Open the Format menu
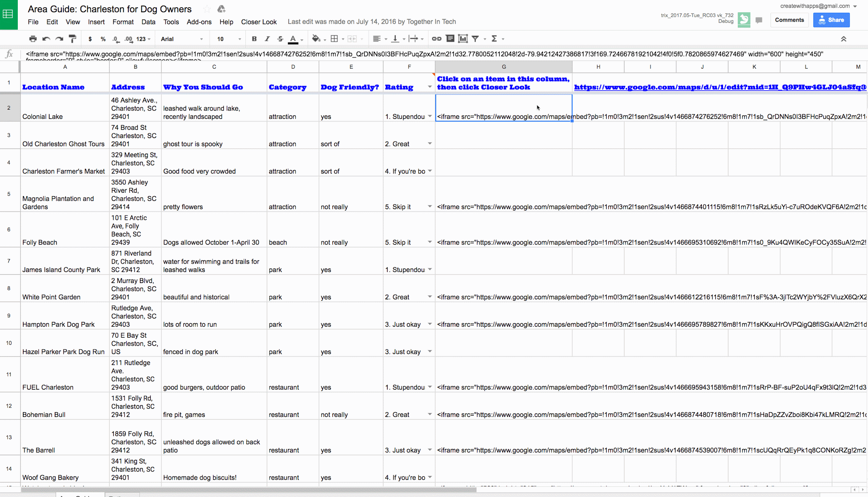 coord(123,22)
